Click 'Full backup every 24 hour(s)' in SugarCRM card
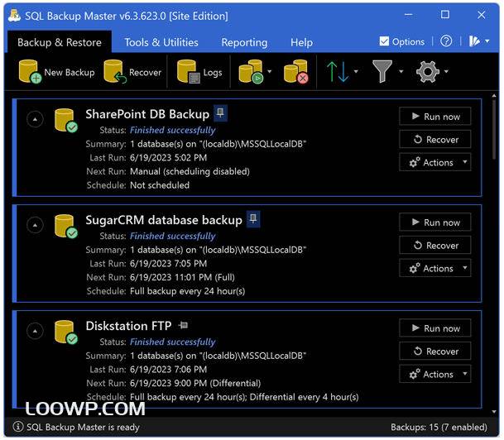The image size is (504, 440). coord(187,291)
